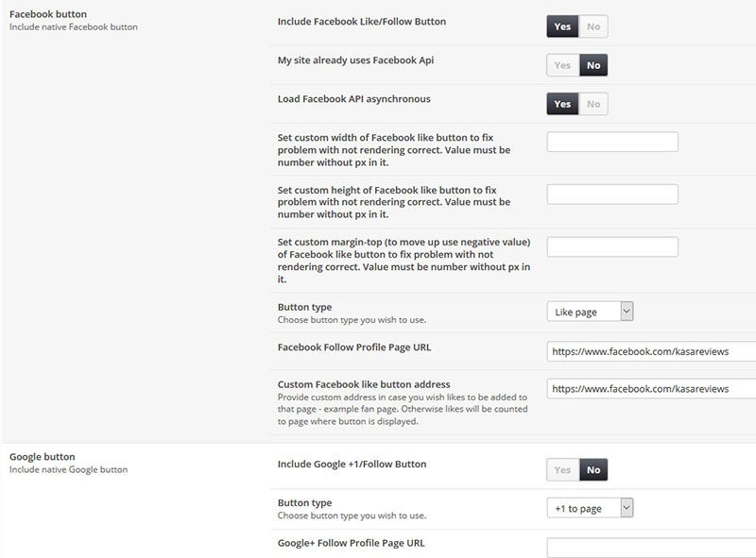Choose Yes for My site already uses Facebook Api
The width and height of the screenshot is (756, 558).
coord(562,65)
